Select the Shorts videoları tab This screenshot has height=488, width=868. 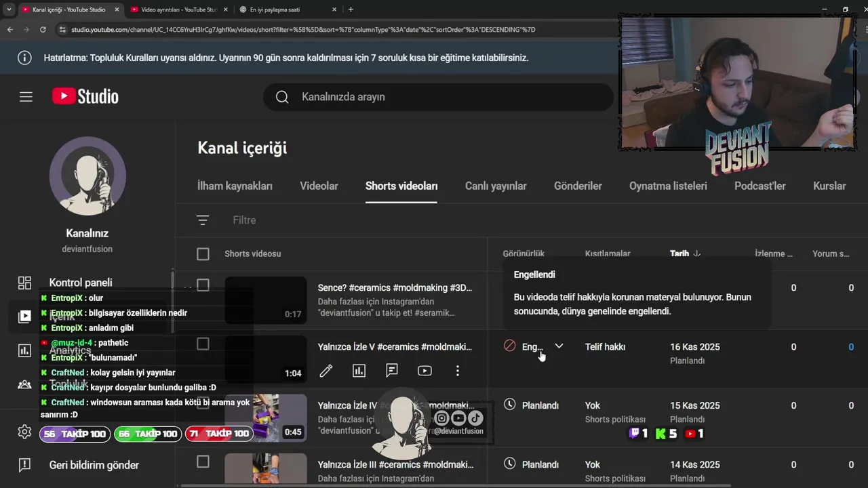tap(401, 186)
